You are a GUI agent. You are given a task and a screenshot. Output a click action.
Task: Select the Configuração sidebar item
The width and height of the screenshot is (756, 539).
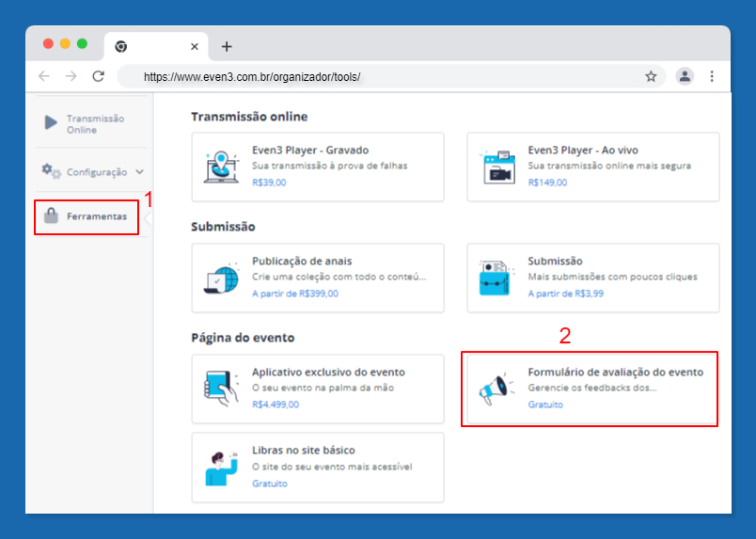91,172
